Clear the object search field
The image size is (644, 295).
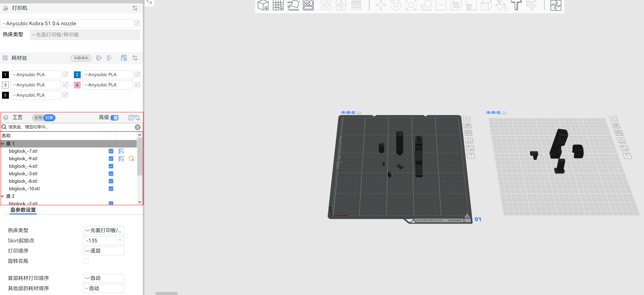(x=137, y=127)
